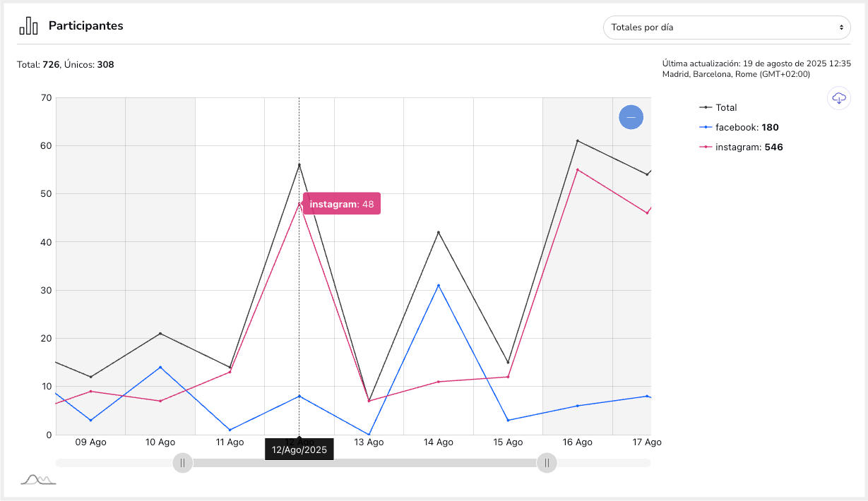Open the Totales por día dropdown
The image size is (868, 501).
click(x=726, y=28)
